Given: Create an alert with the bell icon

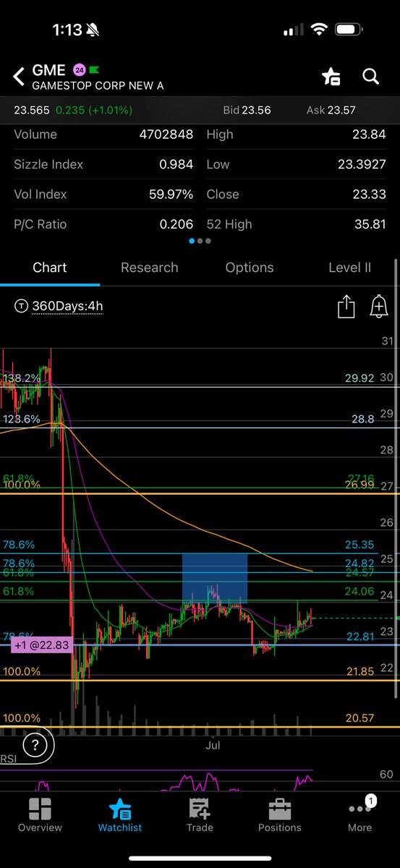Looking at the screenshot, I should [x=379, y=307].
